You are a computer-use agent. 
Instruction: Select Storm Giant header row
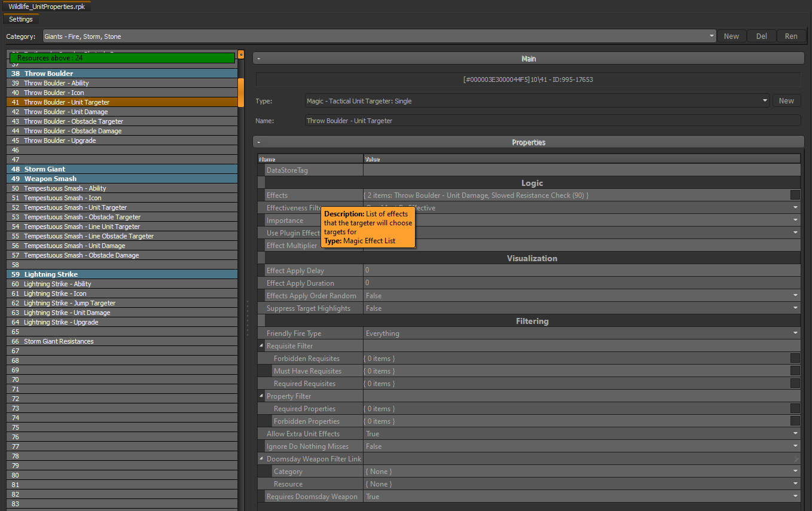point(122,169)
